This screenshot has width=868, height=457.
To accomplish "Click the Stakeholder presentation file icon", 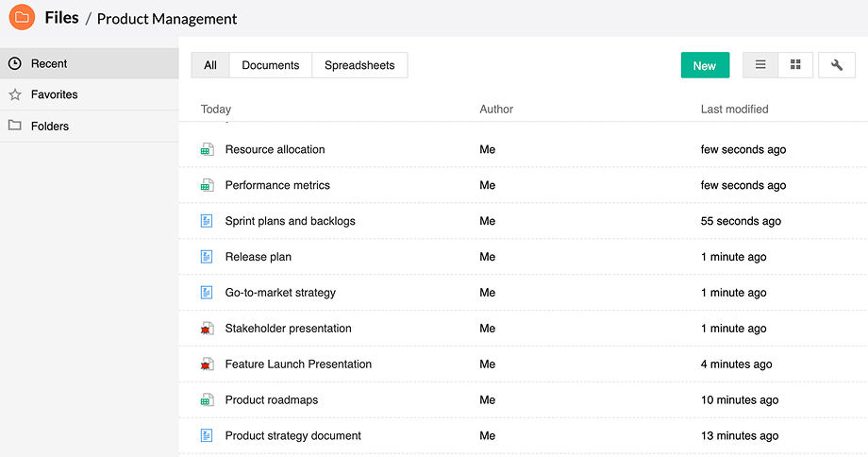I will point(207,329).
